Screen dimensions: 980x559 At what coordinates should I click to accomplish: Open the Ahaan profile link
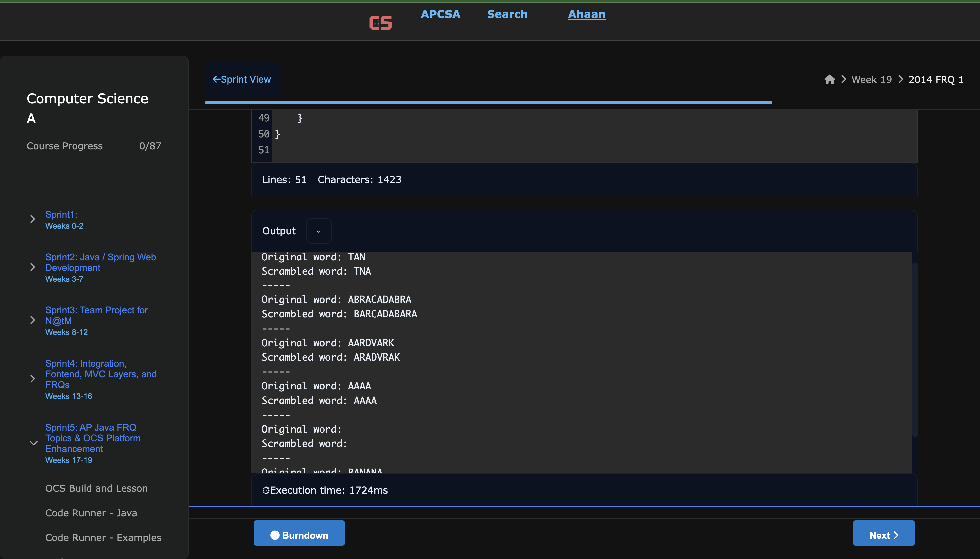coord(586,14)
